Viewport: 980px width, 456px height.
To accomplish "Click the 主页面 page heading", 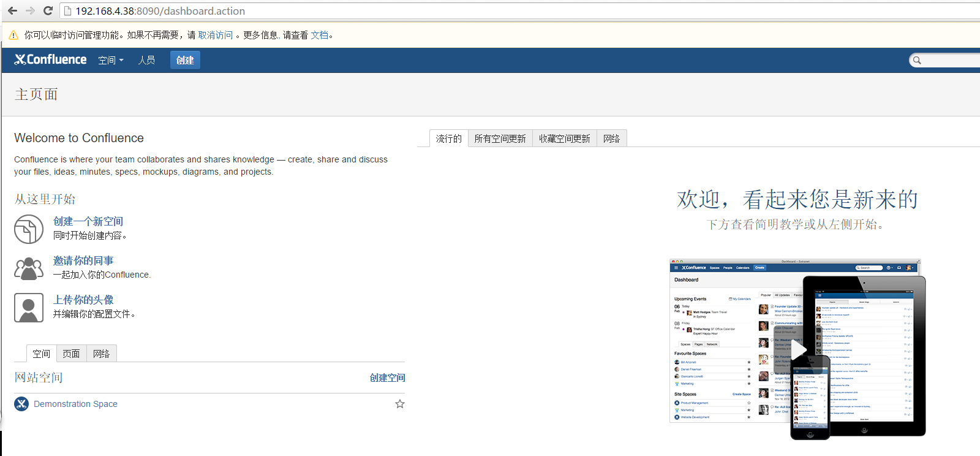I will (x=36, y=94).
